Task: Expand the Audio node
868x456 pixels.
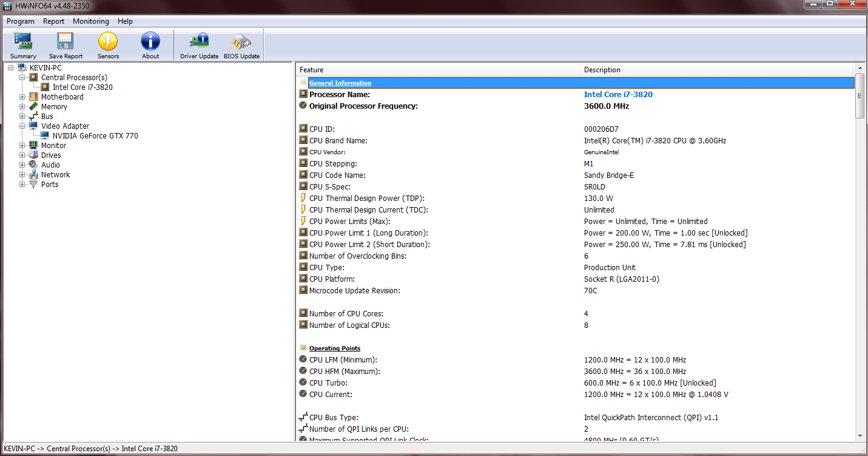Action: coord(22,165)
